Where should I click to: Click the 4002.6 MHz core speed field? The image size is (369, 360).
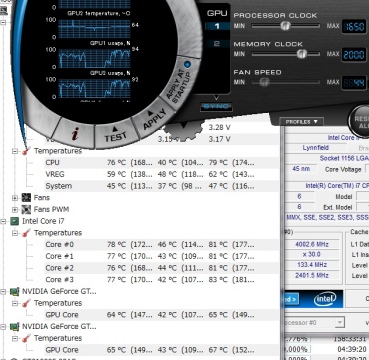tap(312, 244)
